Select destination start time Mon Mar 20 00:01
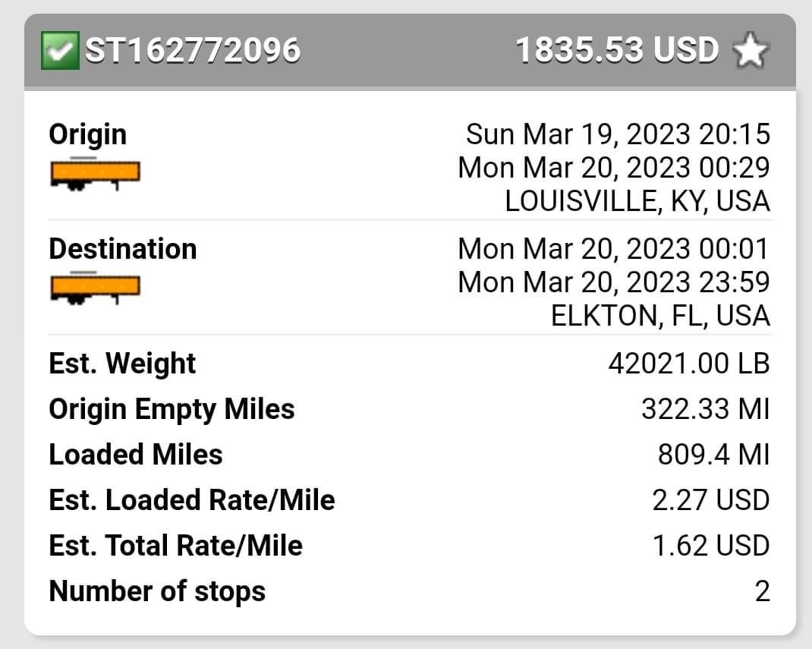 point(614,249)
